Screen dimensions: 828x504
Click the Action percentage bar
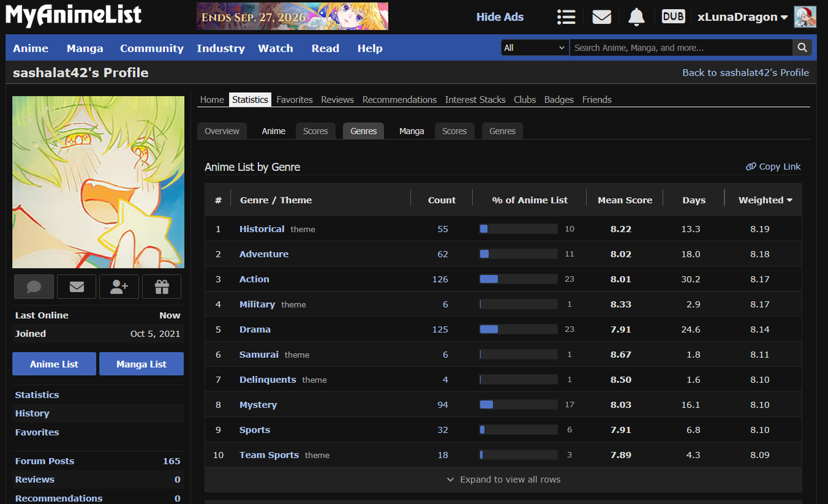pyautogui.click(x=518, y=279)
